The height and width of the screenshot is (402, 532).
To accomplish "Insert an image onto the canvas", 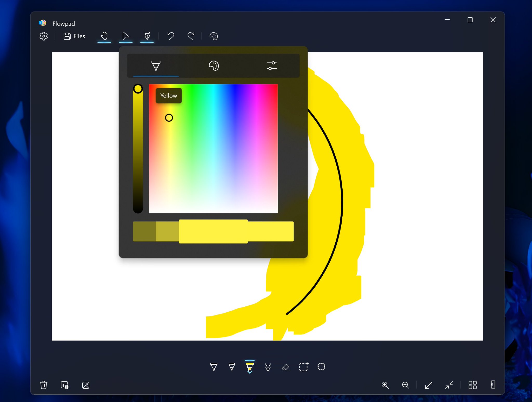I will (86, 385).
